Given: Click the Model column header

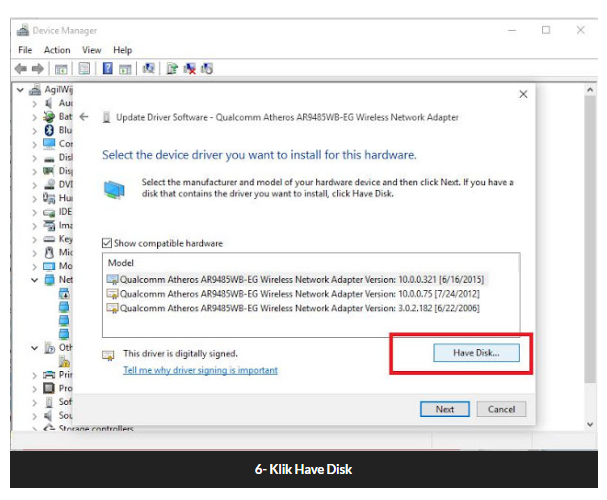Looking at the screenshot, I should 120,263.
